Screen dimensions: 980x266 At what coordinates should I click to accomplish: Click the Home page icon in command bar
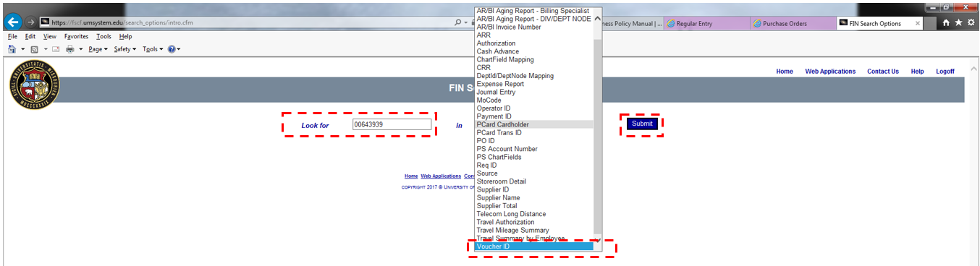coord(12,49)
